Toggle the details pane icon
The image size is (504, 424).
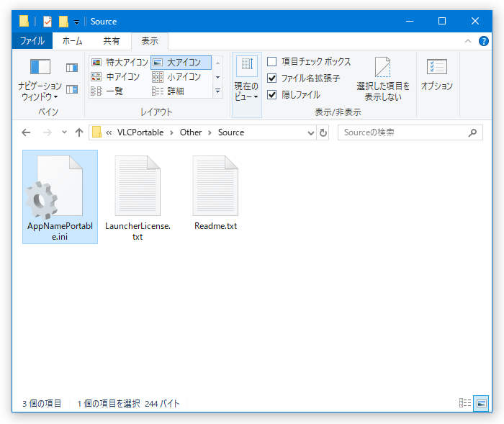tap(72, 89)
